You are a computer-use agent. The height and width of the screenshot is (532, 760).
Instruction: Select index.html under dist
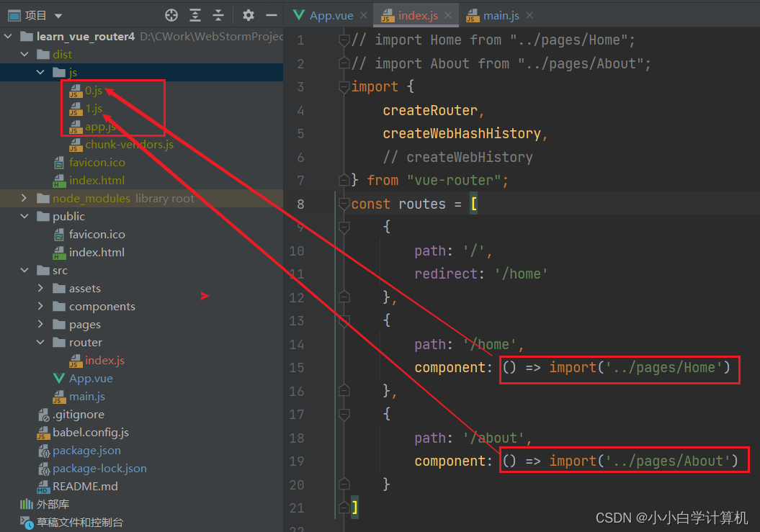pyautogui.click(x=97, y=180)
